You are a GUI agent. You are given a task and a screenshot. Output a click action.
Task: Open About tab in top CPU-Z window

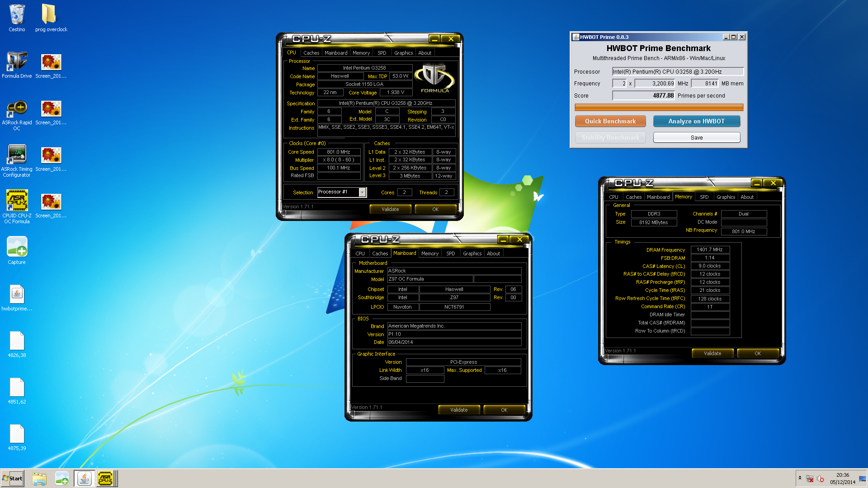pos(425,53)
